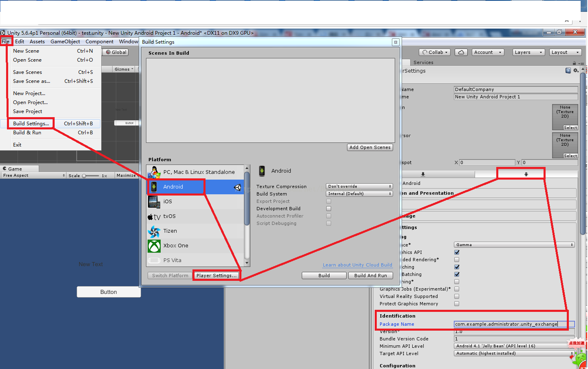Screen dimensions: 588x369
Task: Open Learn about Unity Cloud Build link
Action: coord(358,265)
